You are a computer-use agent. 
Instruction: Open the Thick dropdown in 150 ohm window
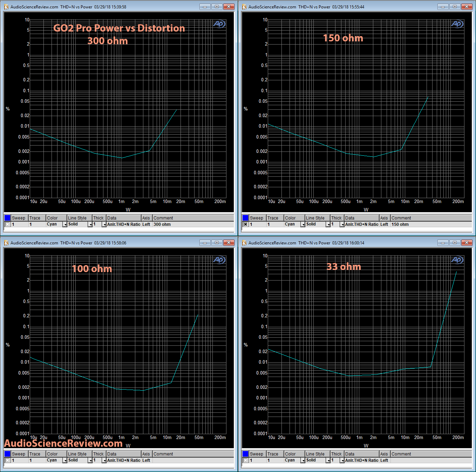(x=342, y=224)
